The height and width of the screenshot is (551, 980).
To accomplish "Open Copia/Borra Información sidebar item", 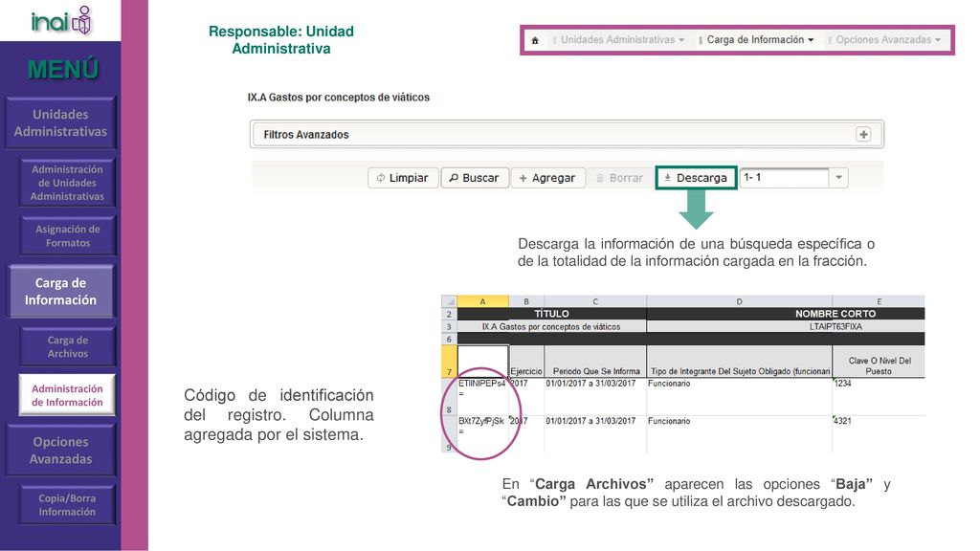I will pyautogui.click(x=68, y=505).
